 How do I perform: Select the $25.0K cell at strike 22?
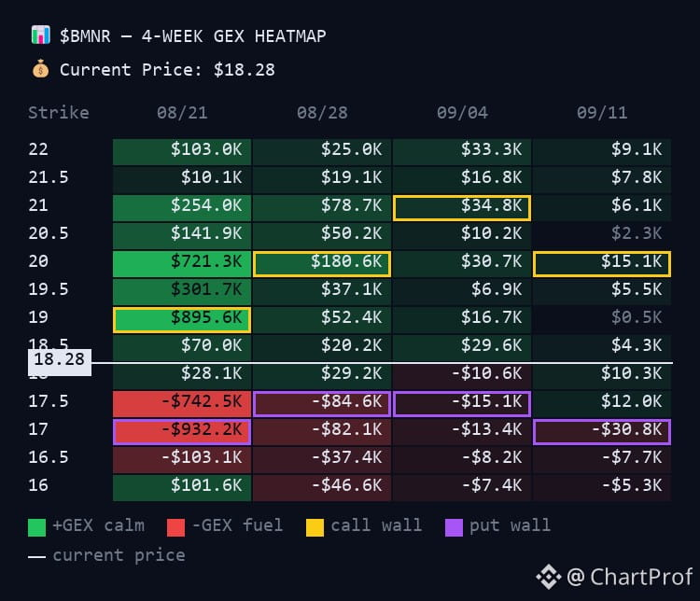point(322,151)
